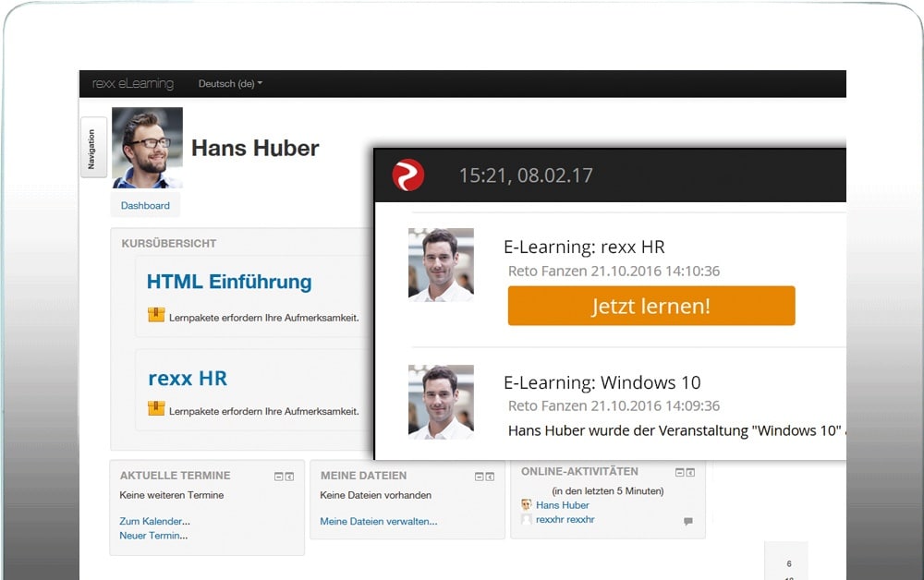Select the E-Learning: Windows 10 notification title
The image size is (924, 580).
pos(602,382)
